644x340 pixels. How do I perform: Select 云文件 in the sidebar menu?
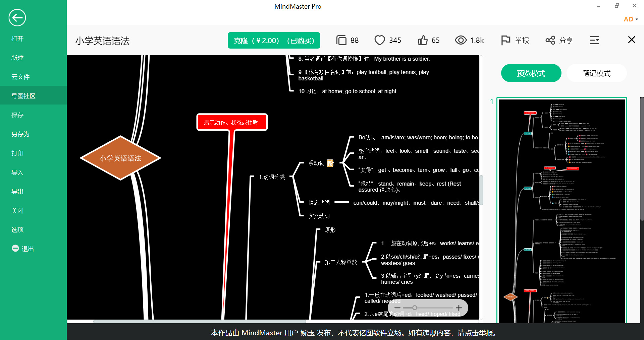pyautogui.click(x=20, y=77)
